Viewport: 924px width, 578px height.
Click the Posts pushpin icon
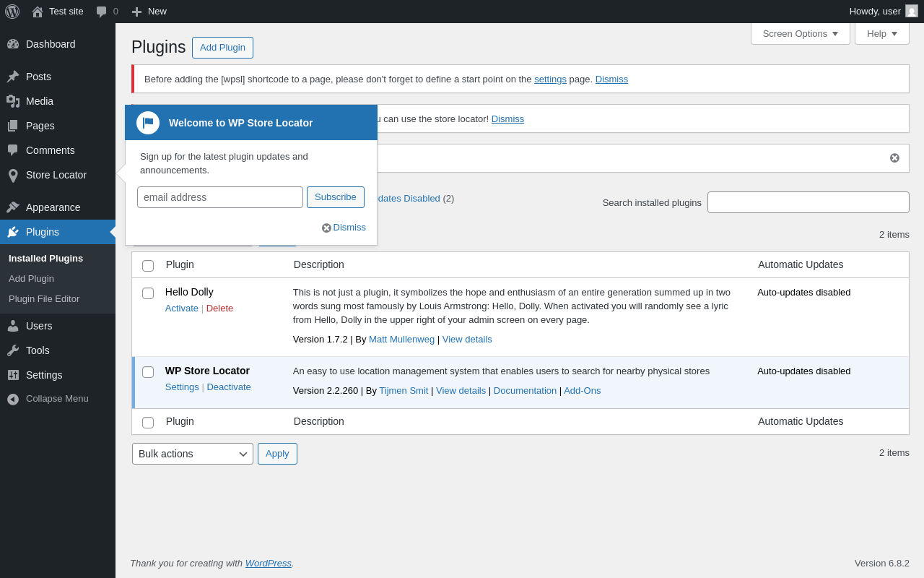click(13, 77)
